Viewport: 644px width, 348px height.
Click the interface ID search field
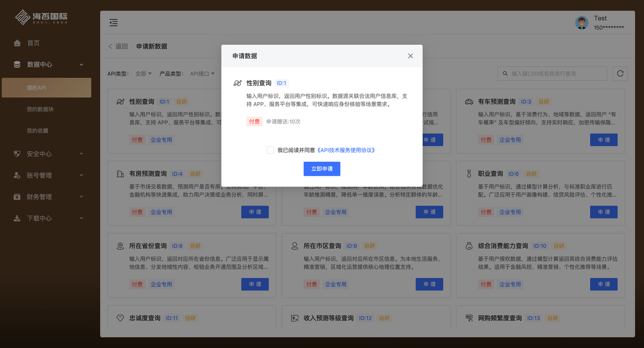click(552, 74)
